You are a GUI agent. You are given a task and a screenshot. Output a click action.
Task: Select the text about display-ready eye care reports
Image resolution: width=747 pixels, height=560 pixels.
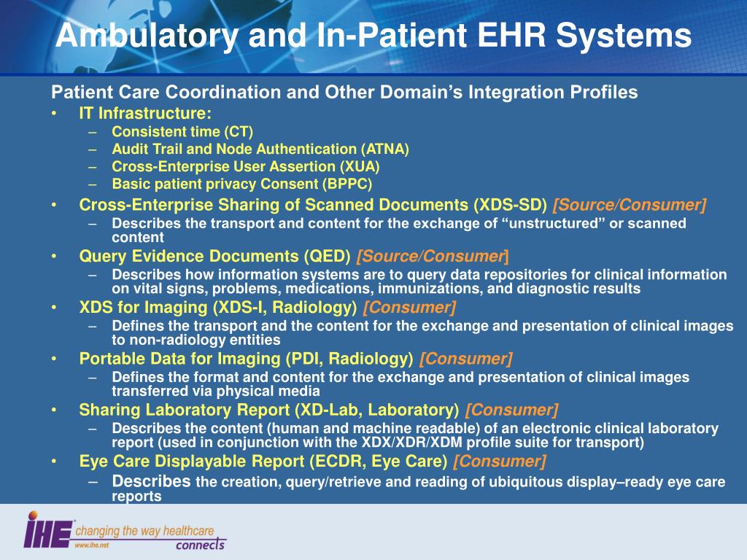point(418,488)
